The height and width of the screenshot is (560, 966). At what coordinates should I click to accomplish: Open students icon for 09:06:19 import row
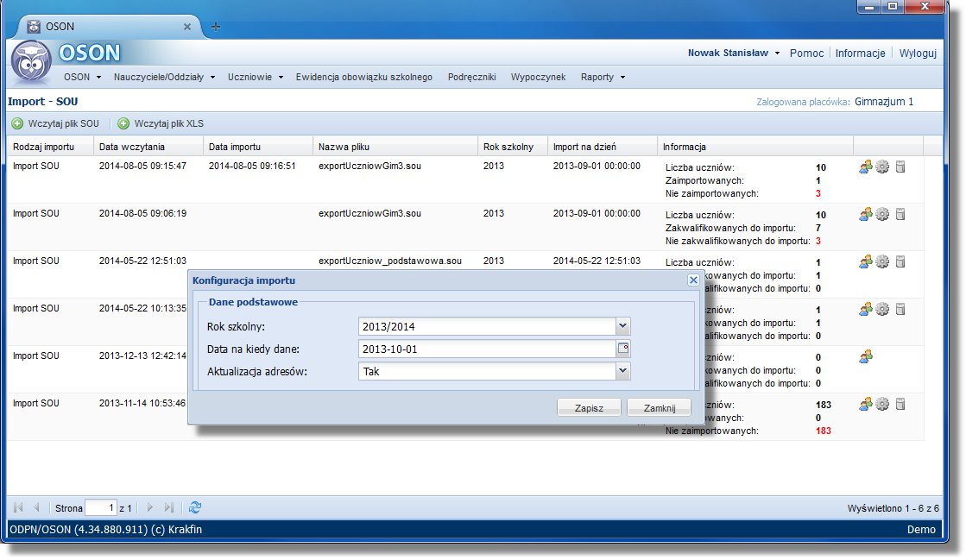point(866,214)
